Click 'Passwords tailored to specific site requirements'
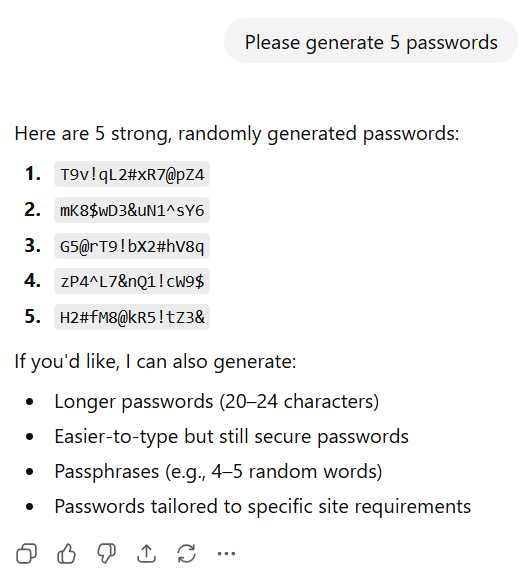 click(263, 507)
